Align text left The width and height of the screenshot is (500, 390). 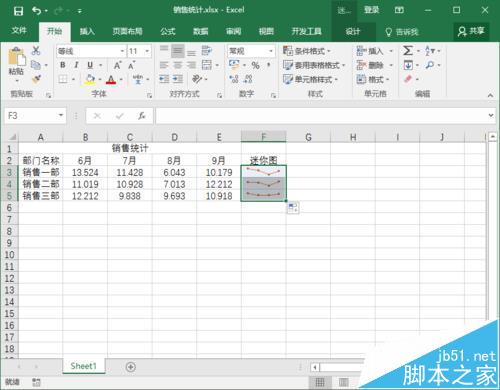point(164,65)
